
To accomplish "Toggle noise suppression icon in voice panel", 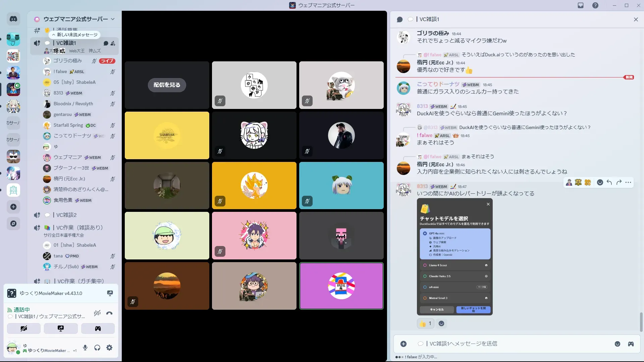I will coord(97,313).
